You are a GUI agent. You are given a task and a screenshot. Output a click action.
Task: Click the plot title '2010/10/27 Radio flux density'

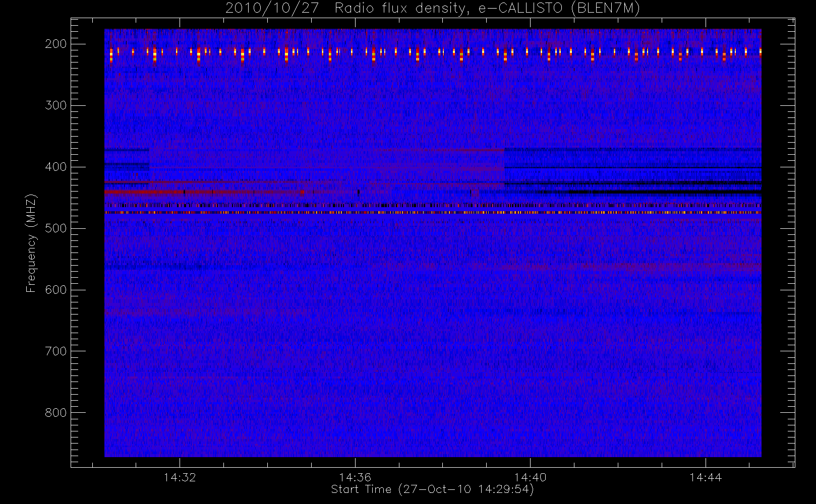pos(432,9)
